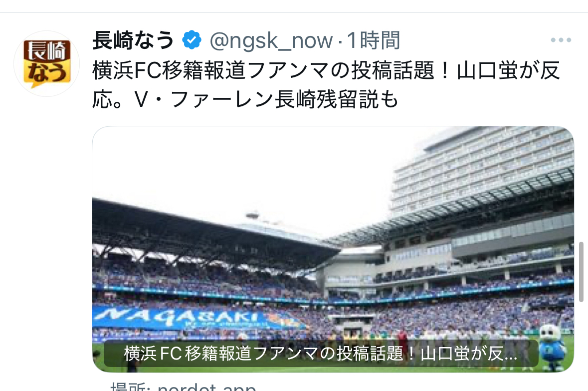The width and height of the screenshot is (588, 391).
Task: Open the three-dot more options menu
Action: (561, 40)
